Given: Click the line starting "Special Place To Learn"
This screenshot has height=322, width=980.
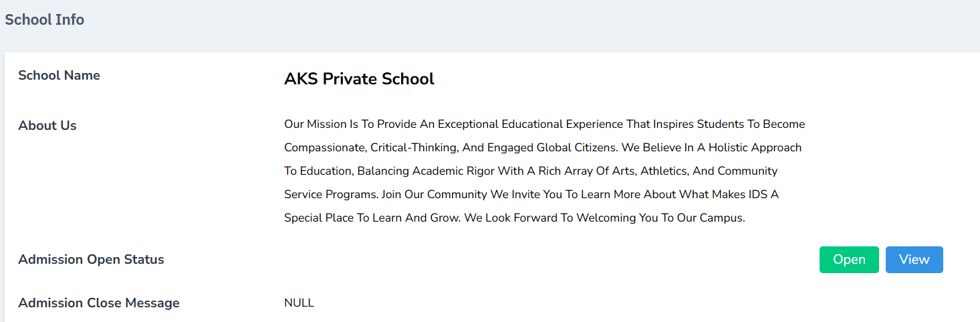Looking at the screenshot, I should coord(514,218).
